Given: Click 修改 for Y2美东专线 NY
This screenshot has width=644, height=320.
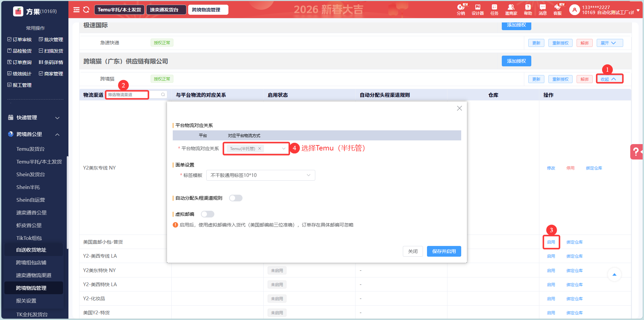Looking at the screenshot, I should coord(551,168).
